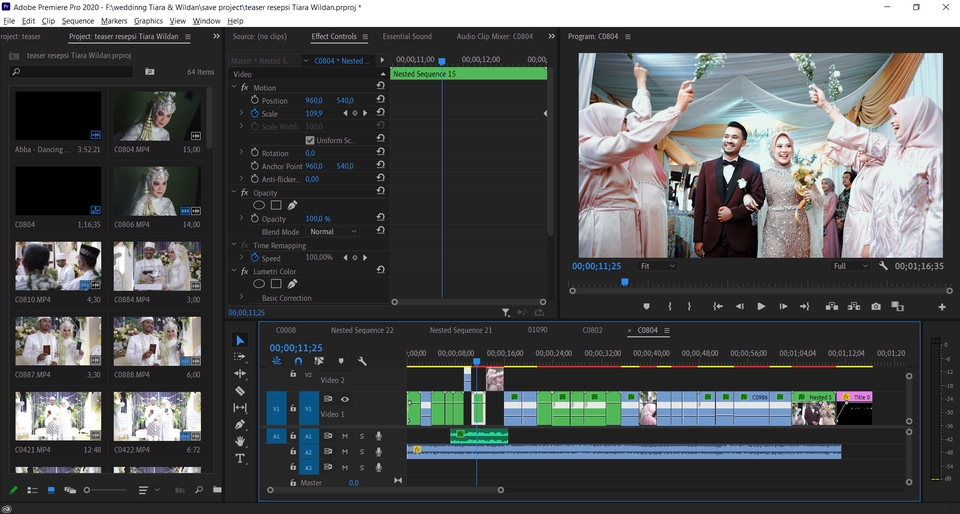Viewport: 960px width, 514px height.
Task: Click Mark Out button in Program monitor
Action: click(x=689, y=307)
